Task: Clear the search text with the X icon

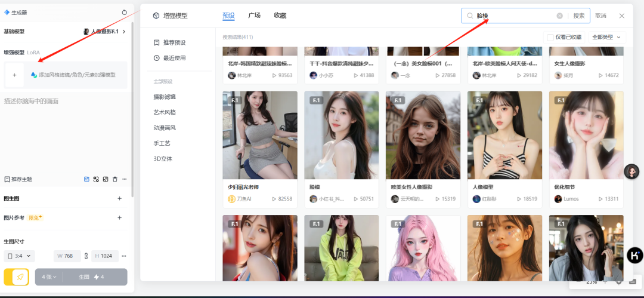Action: [559, 16]
